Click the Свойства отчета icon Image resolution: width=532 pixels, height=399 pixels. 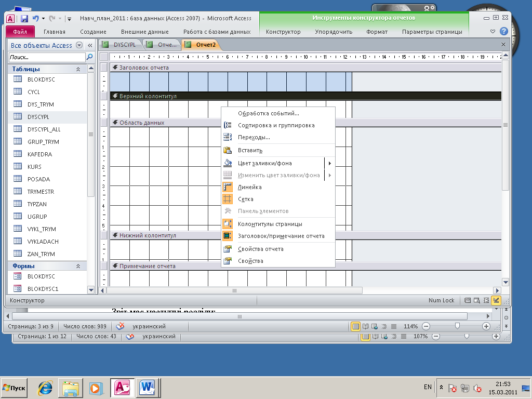(x=228, y=249)
